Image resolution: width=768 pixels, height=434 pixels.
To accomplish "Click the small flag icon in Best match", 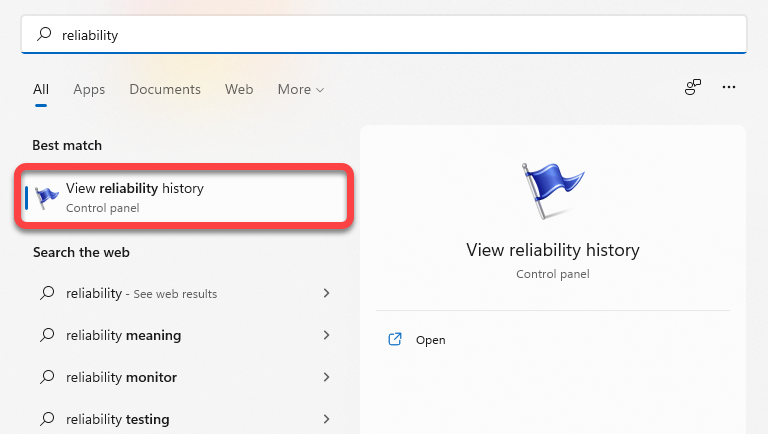I will click(47, 197).
